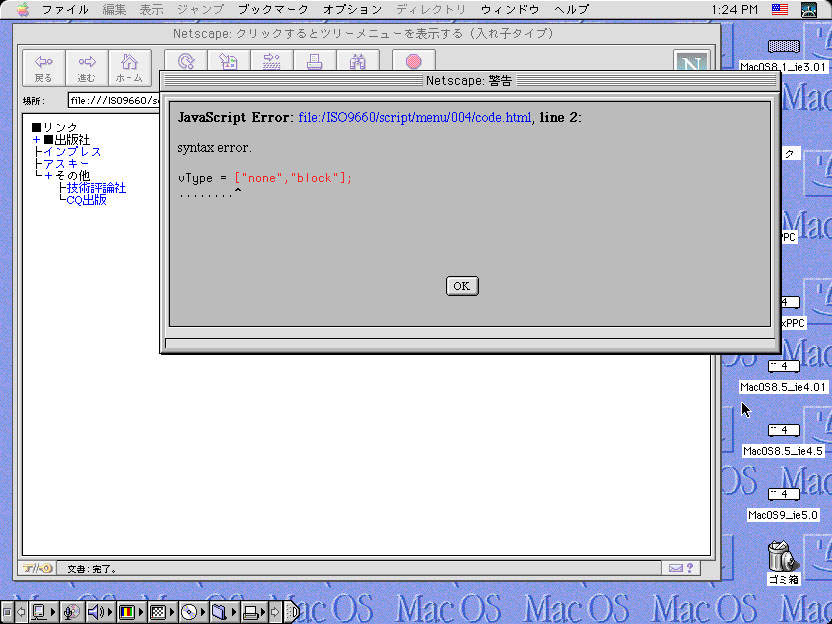This screenshot has width=832, height=624.
Task: Go to Home (ホーム) in Netscape toolbar
Action: point(129,68)
